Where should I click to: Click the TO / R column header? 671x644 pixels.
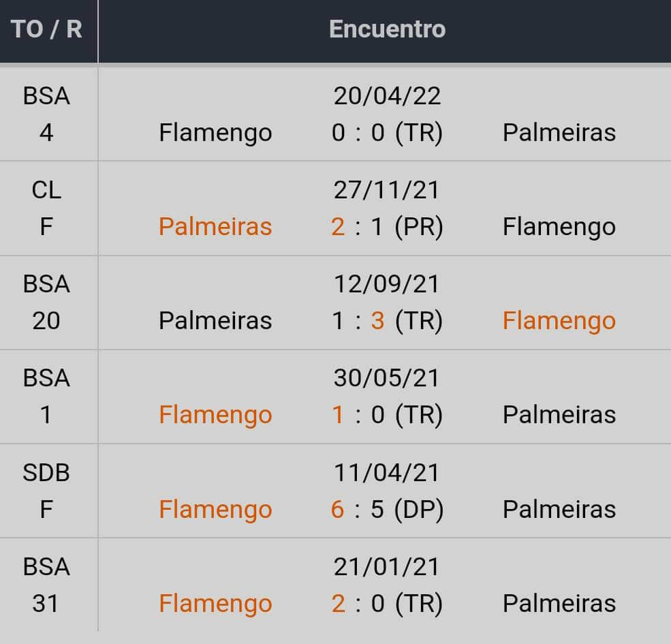[x=46, y=30]
